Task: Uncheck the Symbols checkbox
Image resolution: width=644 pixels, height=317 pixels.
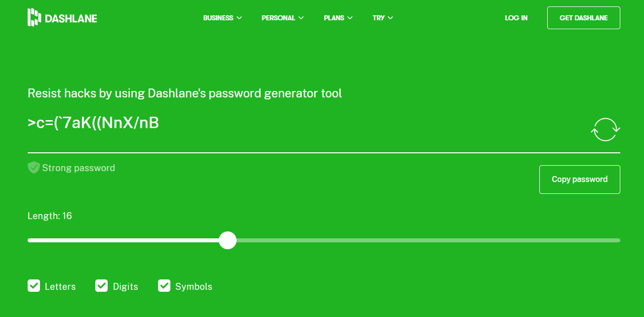Action: (164, 286)
